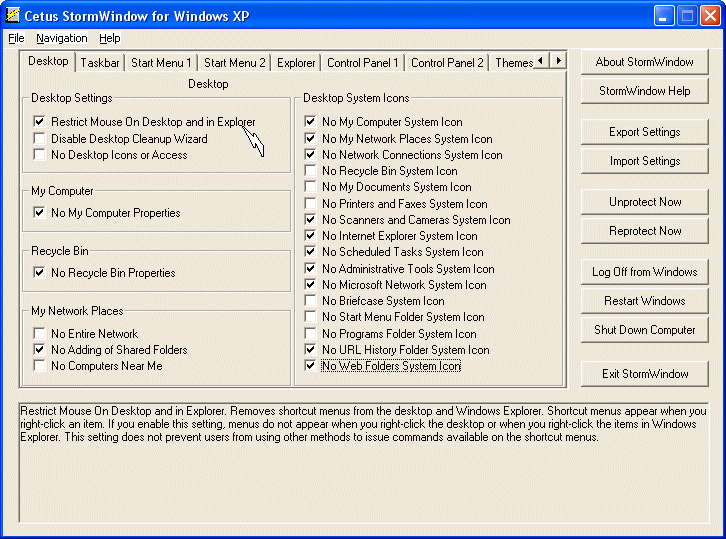This screenshot has height=539, width=726.
Task: Uncheck No Adding of Shared Folders
Action: 39,350
